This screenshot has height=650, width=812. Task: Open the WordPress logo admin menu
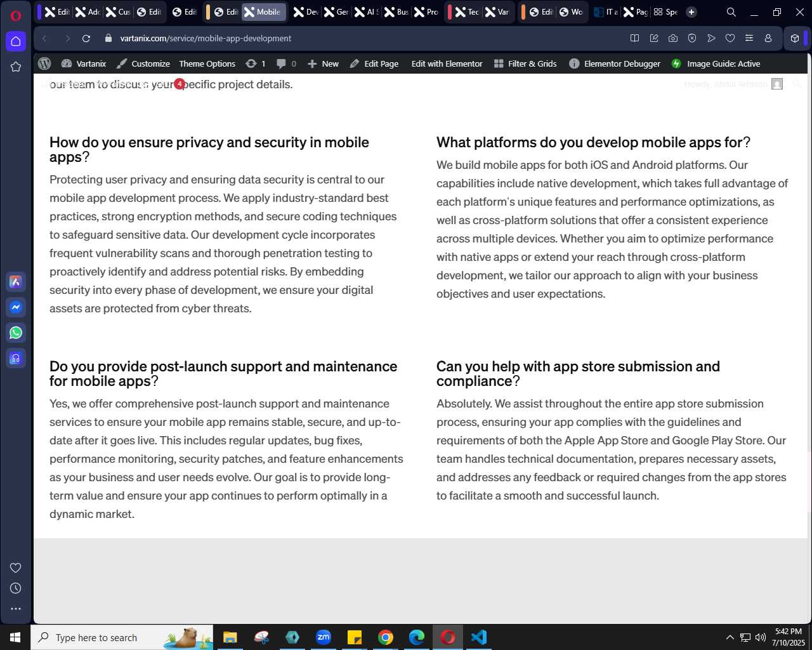pyautogui.click(x=44, y=63)
